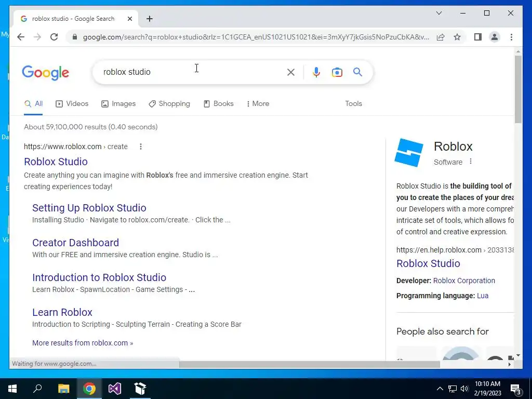Screen dimensions: 532x399
Task: Click the network icon in the system tray
Action: (x=453, y=389)
